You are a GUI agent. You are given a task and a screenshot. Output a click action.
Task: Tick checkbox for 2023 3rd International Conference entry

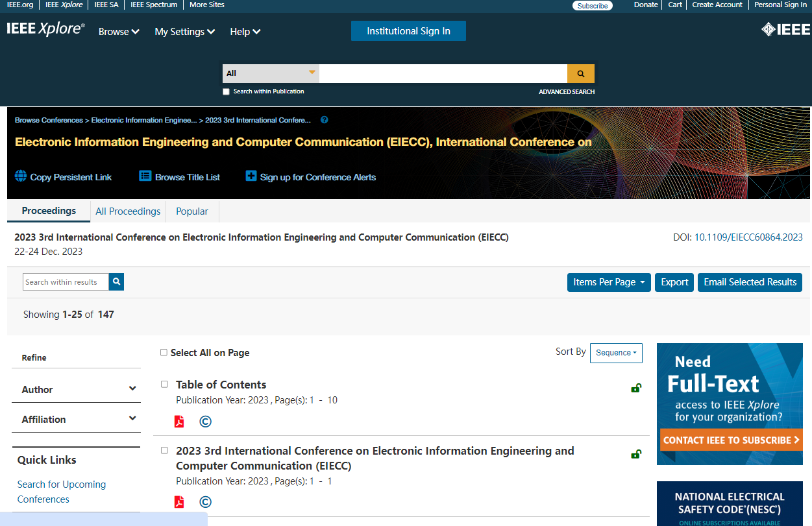(x=164, y=450)
